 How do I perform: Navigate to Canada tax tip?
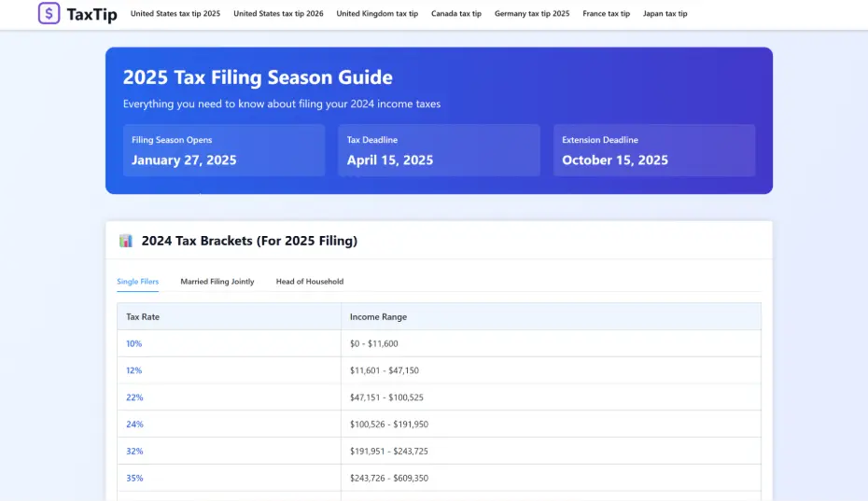click(x=456, y=14)
